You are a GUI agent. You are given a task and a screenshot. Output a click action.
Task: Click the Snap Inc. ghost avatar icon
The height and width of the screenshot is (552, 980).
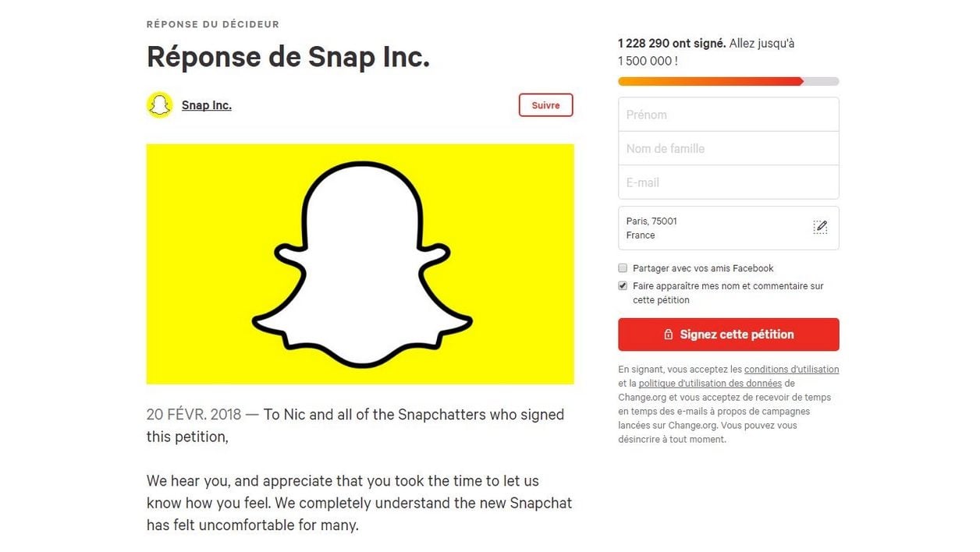(159, 105)
